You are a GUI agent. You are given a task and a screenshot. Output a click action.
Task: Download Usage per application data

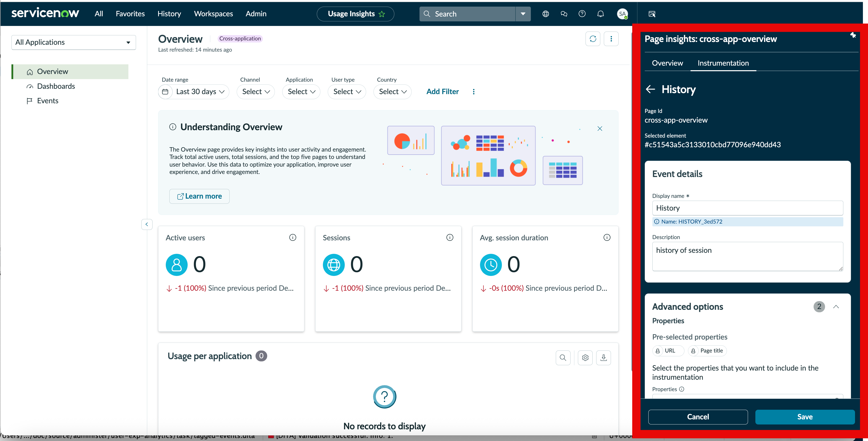click(x=604, y=357)
